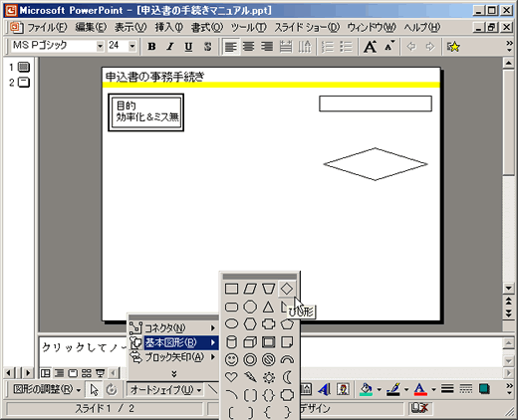The image size is (518, 420).
Task: Select the bevel frame basic shape
Action: [268, 341]
